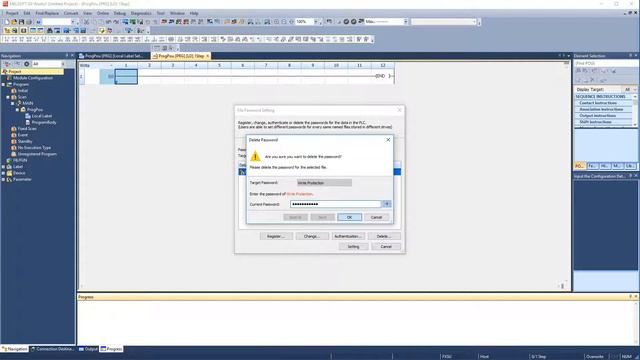Viewport: 640px width, 360px height.
Task: Open the Convert menu
Action: [x=71, y=13]
